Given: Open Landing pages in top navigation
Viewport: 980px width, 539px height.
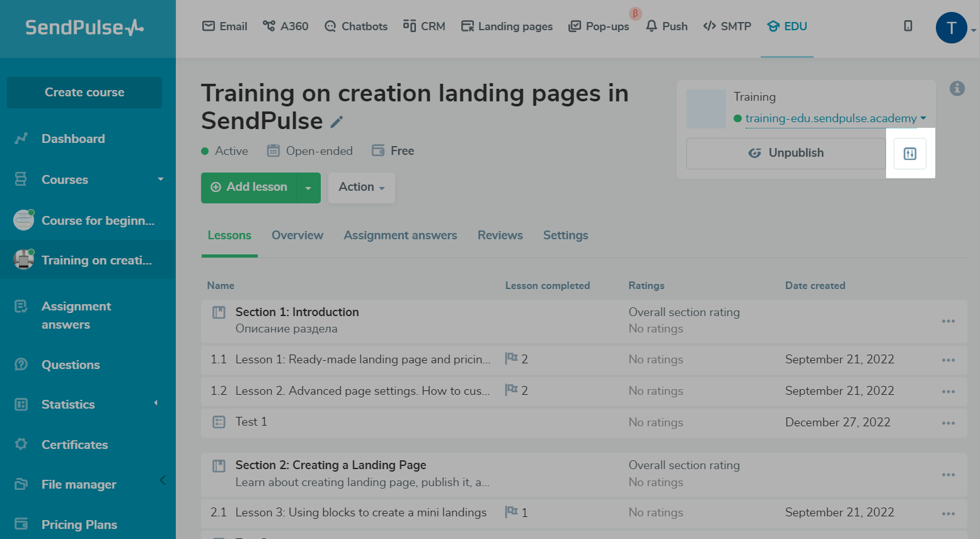Looking at the screenshot, I should tap(507, 26).
